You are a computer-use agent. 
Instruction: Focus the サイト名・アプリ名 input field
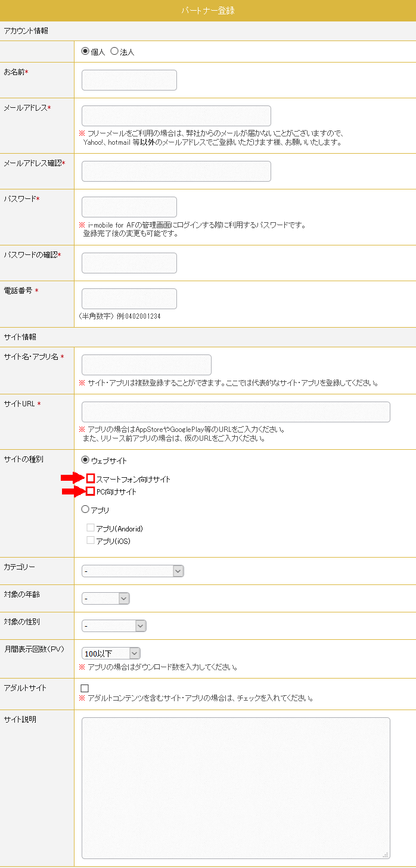point(147,365)
